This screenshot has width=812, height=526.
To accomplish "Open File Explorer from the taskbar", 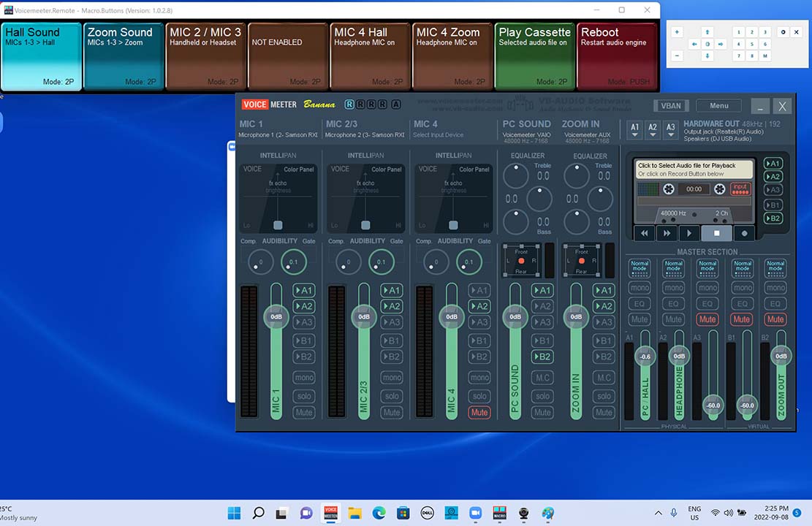I will (354, 513).
